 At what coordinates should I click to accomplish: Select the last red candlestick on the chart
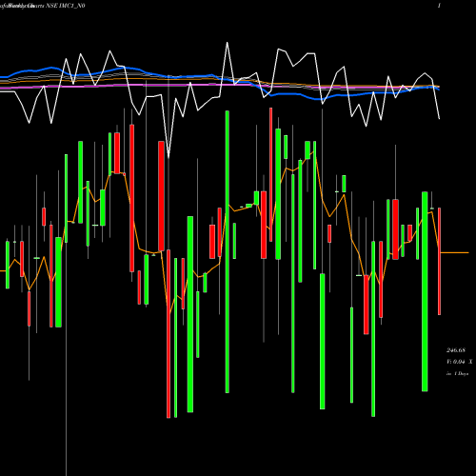tap(440, 261)
